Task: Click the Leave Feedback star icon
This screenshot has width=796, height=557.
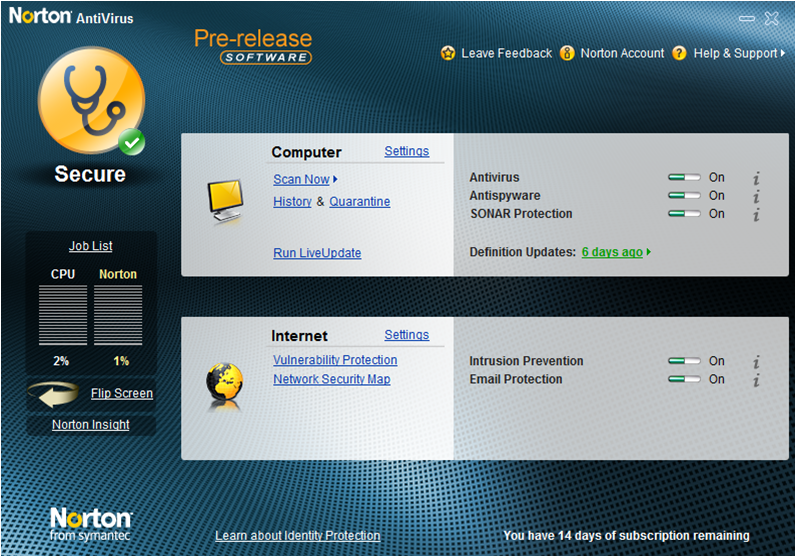Action: (448, 53)
